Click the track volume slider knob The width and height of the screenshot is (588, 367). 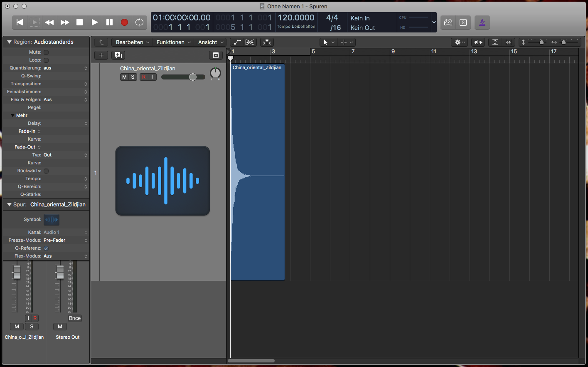click(193, 77)
